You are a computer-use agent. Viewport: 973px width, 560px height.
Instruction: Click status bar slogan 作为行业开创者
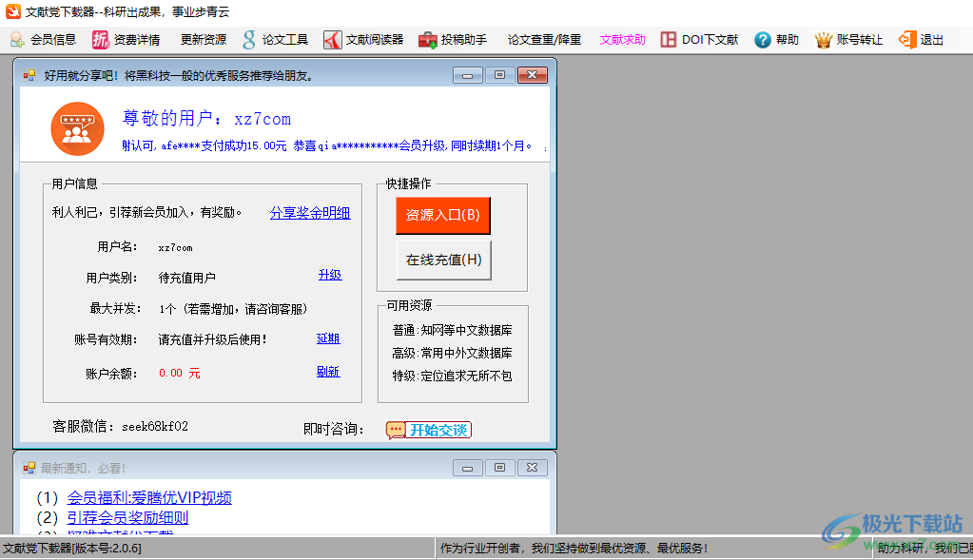574,549
